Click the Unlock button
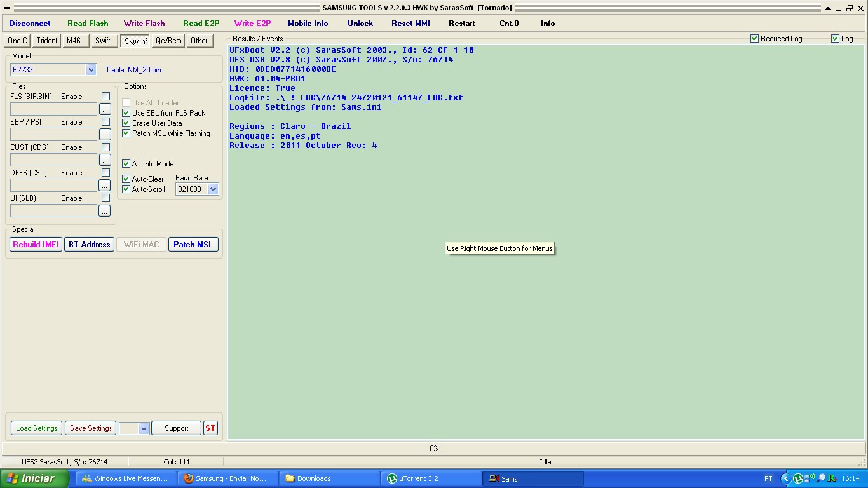The height and width of the screenshot is (488, 868). coord(360,24)
